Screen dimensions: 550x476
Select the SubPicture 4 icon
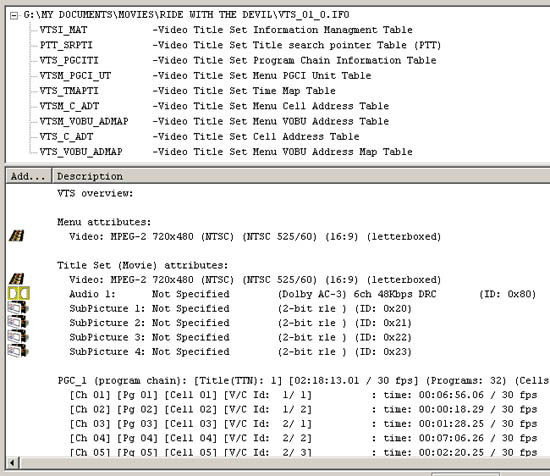click(x=18, y=351)
